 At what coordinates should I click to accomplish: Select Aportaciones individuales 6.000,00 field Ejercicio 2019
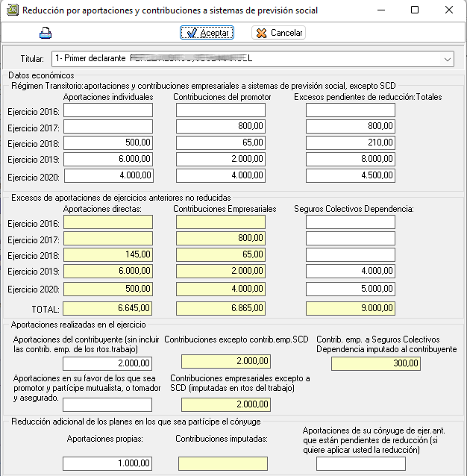(x=108, y=159)
